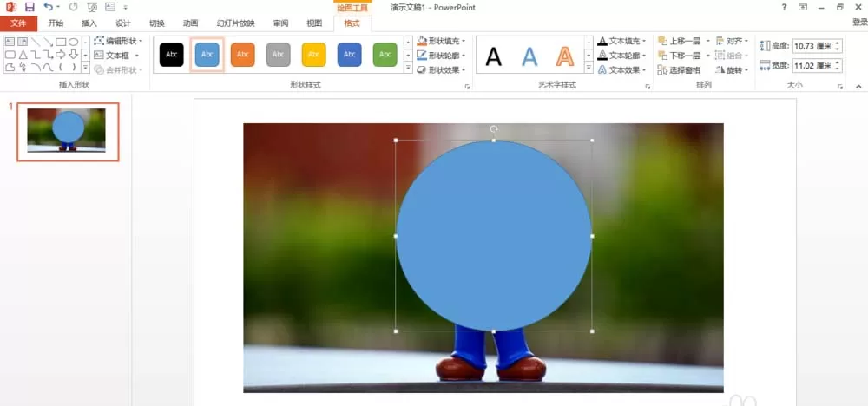
Task: Select the straight line shape in shapes gallery
Action: [36, 42]
